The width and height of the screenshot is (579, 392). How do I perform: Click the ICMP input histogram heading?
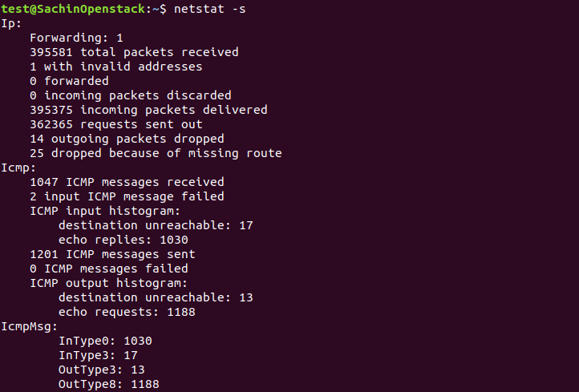[105, 211]
